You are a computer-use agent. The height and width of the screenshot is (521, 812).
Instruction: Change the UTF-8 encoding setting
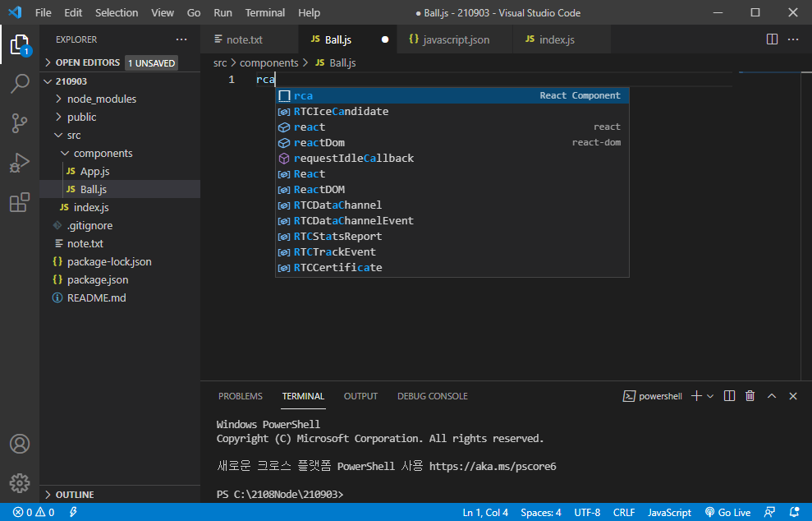click(x=587, y=512)
